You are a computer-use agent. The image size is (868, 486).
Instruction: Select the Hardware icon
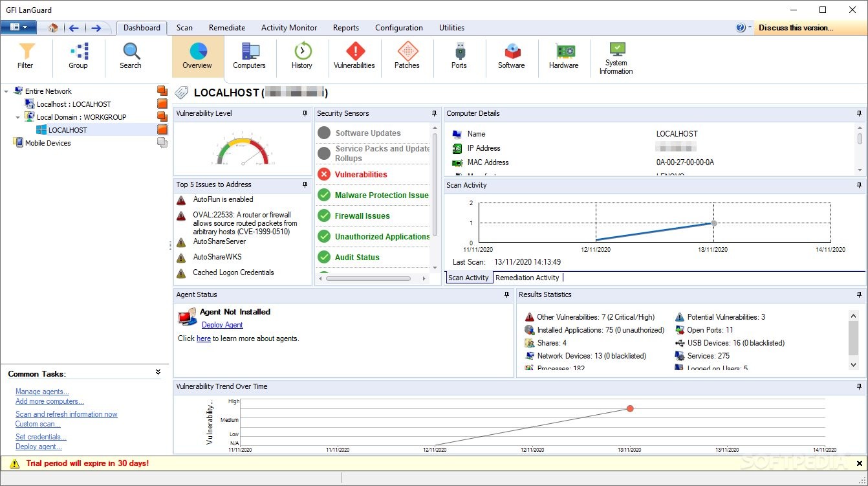tap(563, 57)
